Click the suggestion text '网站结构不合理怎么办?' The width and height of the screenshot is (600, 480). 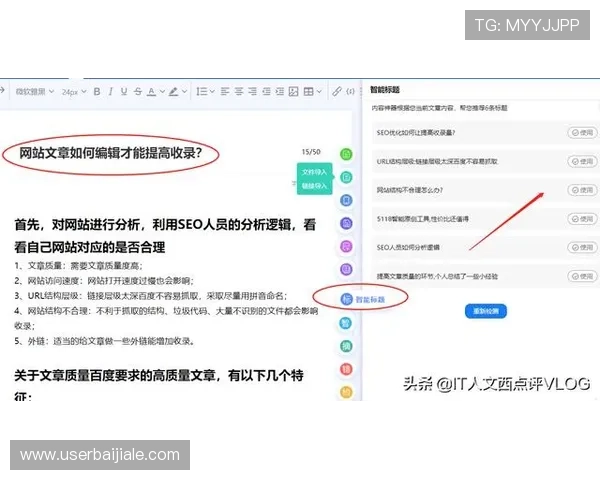tap(410, 190)
